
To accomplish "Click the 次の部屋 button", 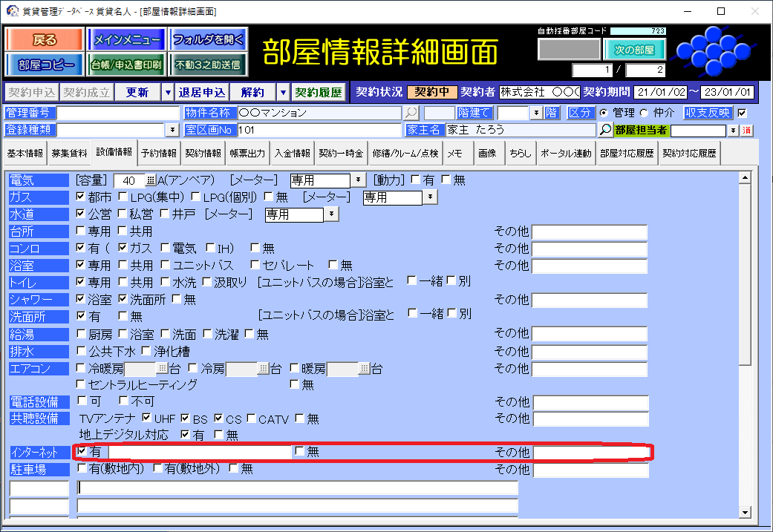I will tap(634, 50).
